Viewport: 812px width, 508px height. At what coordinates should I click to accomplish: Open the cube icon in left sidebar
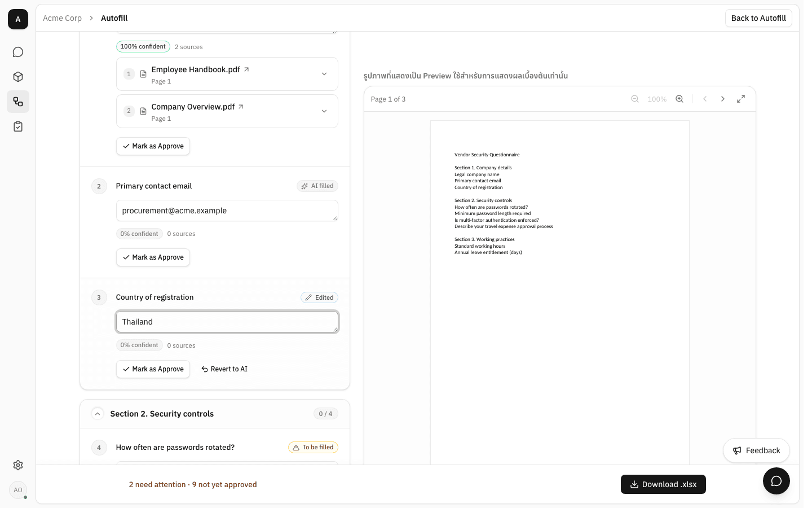coord(18,77)
